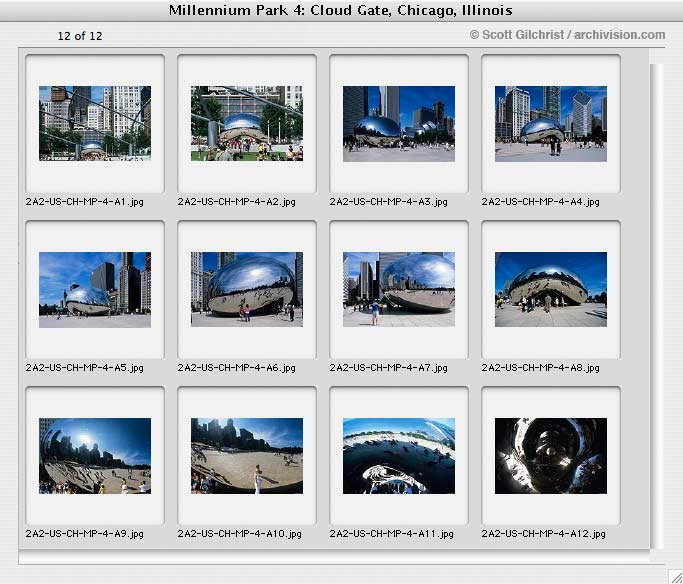Open the 2A2-US-CH-MP-4-A9.jpg slide
The height and width of the screenshot is (584, 683).
point(95,456)
